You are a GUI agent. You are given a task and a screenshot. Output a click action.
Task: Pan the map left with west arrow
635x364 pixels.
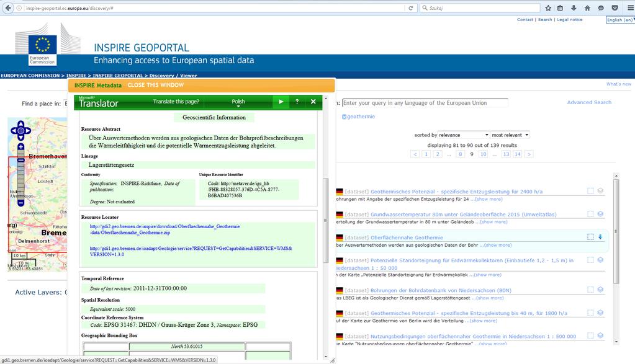14,131
